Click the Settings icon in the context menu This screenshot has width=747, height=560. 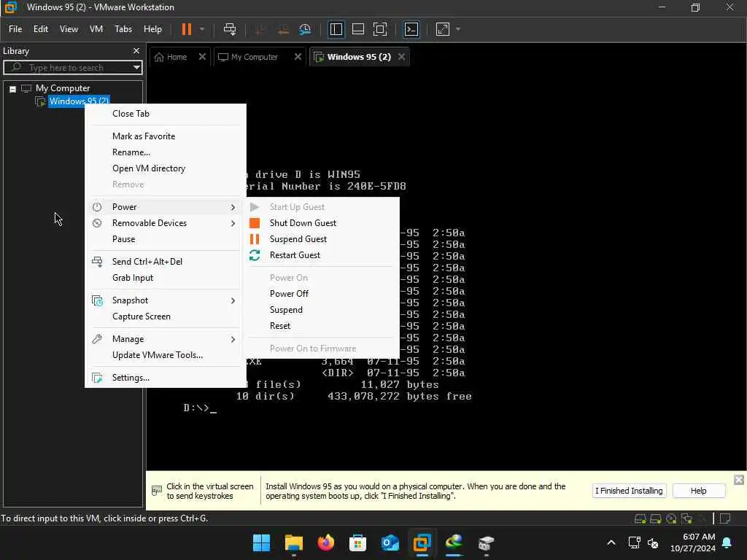click(97, 378)
